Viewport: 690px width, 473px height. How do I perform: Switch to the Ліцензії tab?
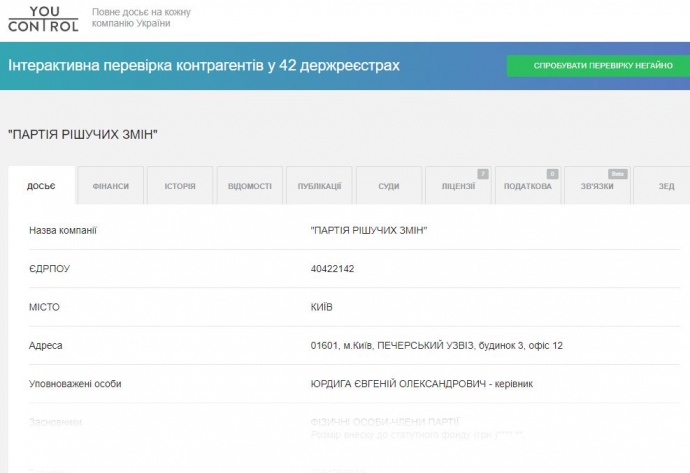coord(458,187)
